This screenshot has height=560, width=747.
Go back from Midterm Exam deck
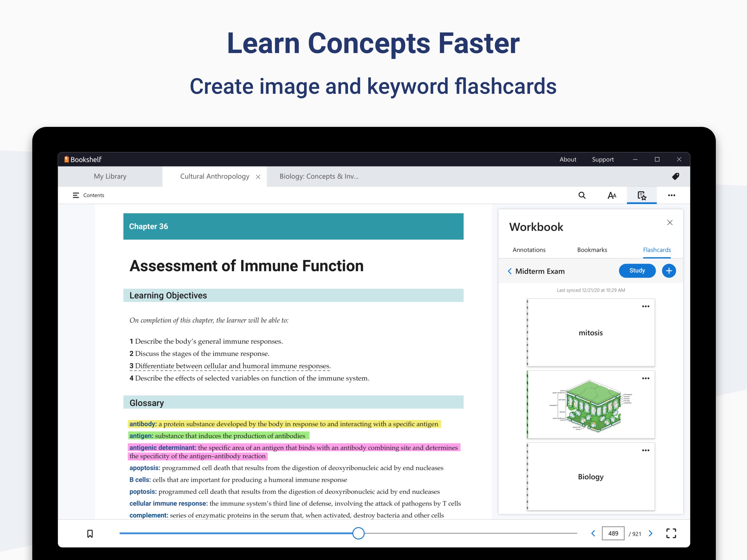coord(510,271)
